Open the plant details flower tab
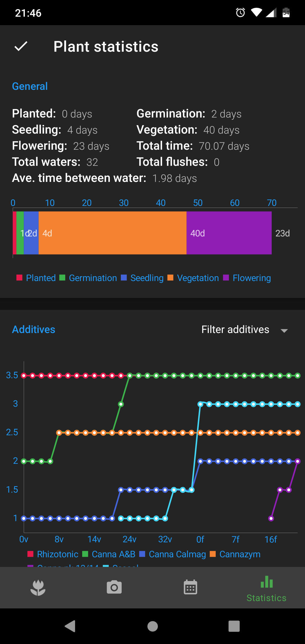 [38, 588]
